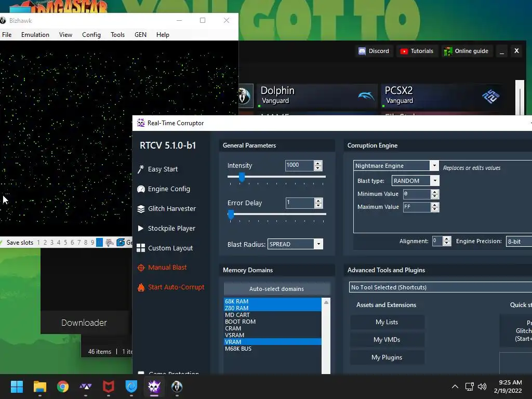The image size is (532, 399).
Task: Decrease Error Delay with spinner down arrow
Action: coord(318,206)
